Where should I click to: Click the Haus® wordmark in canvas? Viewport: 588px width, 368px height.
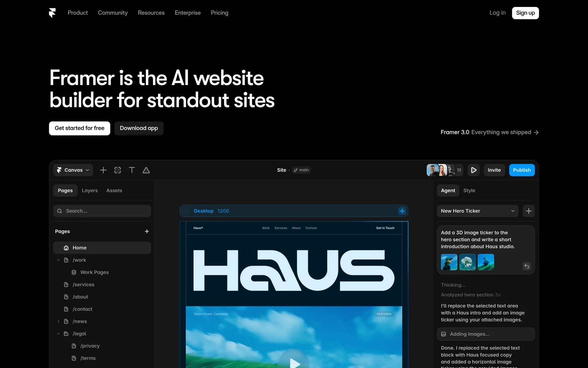[x=198, y=228]
